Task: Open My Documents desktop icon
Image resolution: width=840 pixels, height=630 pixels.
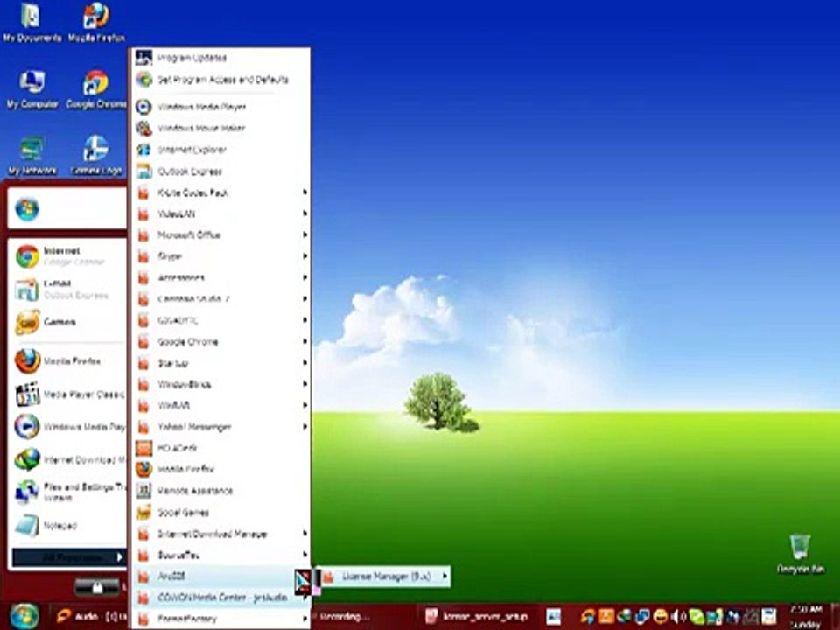Action: coord(31,23)
